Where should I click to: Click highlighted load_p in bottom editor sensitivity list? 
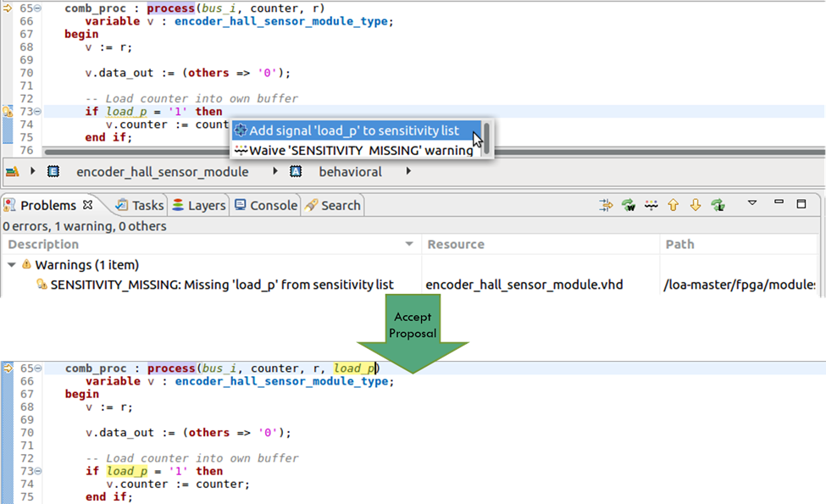point(354,368)
